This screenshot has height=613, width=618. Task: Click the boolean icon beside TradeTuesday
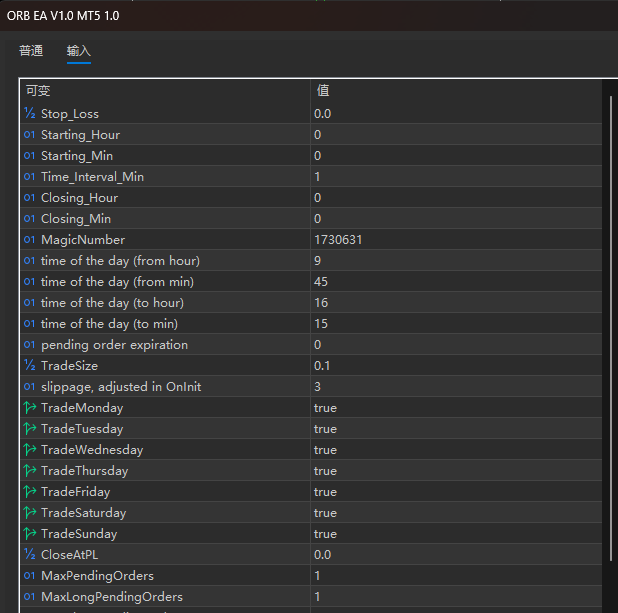tap(30, 428)
